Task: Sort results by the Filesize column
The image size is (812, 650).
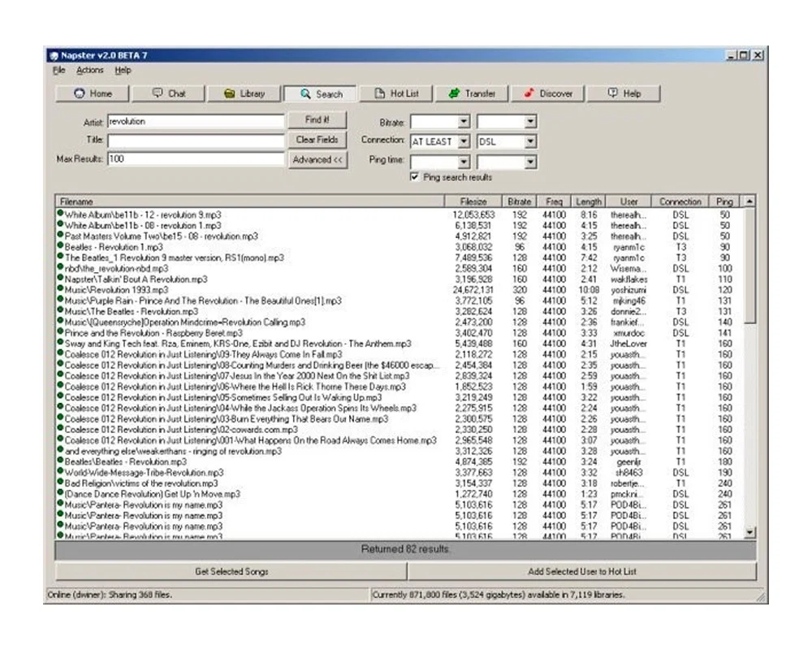Action: pos(473,201)
